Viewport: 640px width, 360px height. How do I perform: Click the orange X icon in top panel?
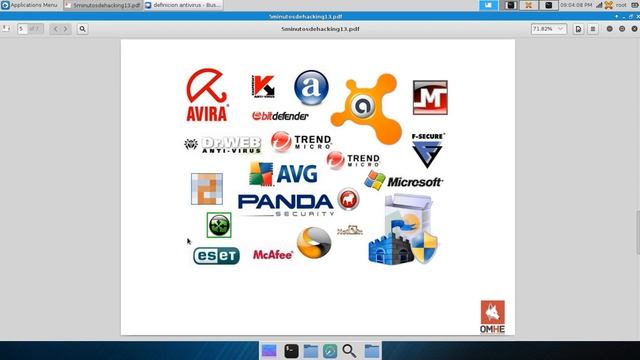tap(529, 5)
